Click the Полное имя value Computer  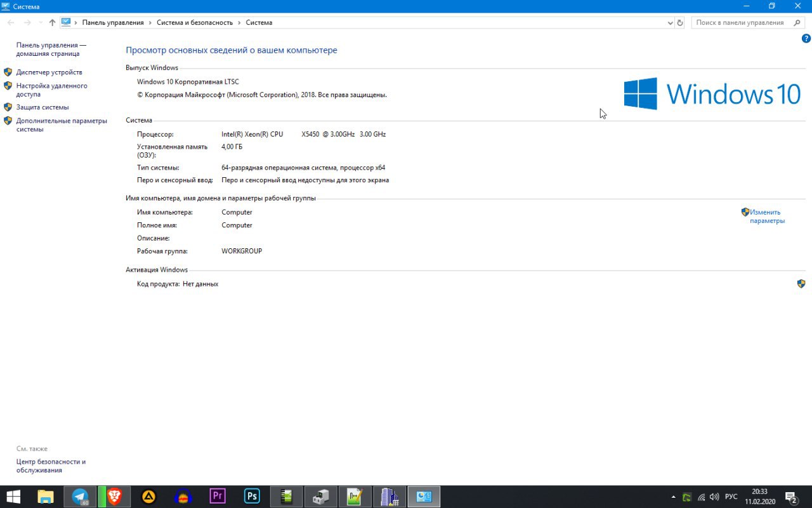(x=237, y=225)
